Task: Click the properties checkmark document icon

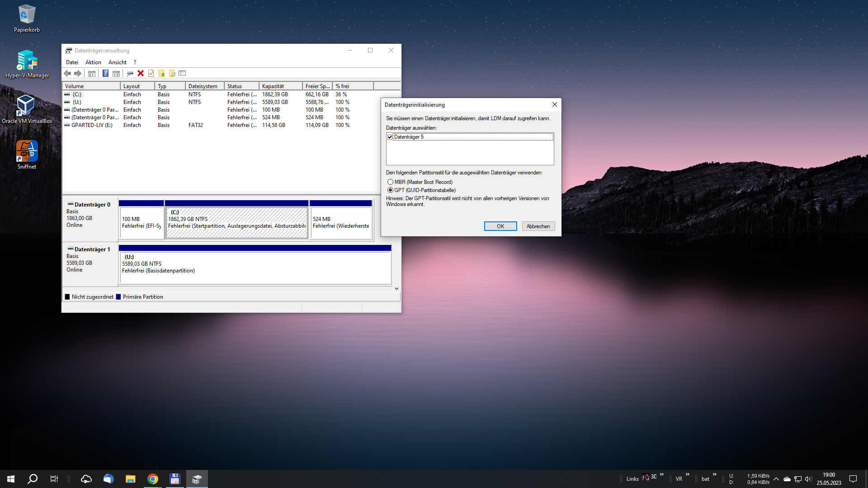Action: (x=151, y=73)
